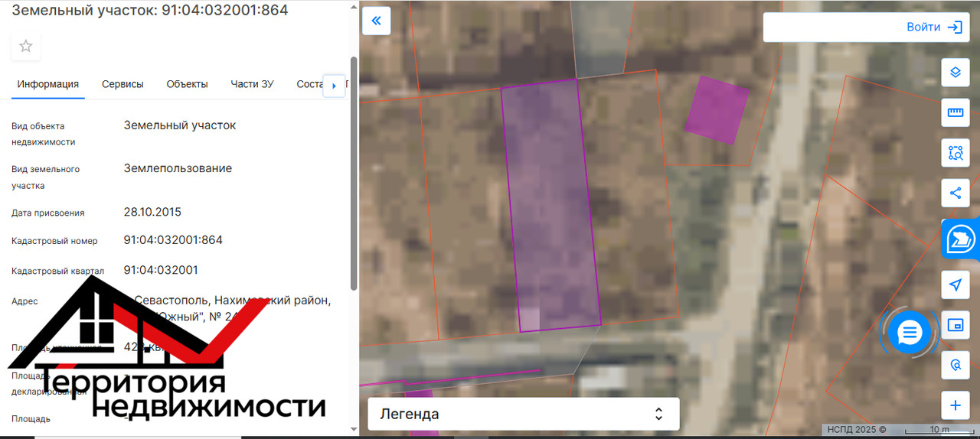Collapse the info panel with double-chevron button
This screenshot has height=439, width=980.
(x=376, y=21)
